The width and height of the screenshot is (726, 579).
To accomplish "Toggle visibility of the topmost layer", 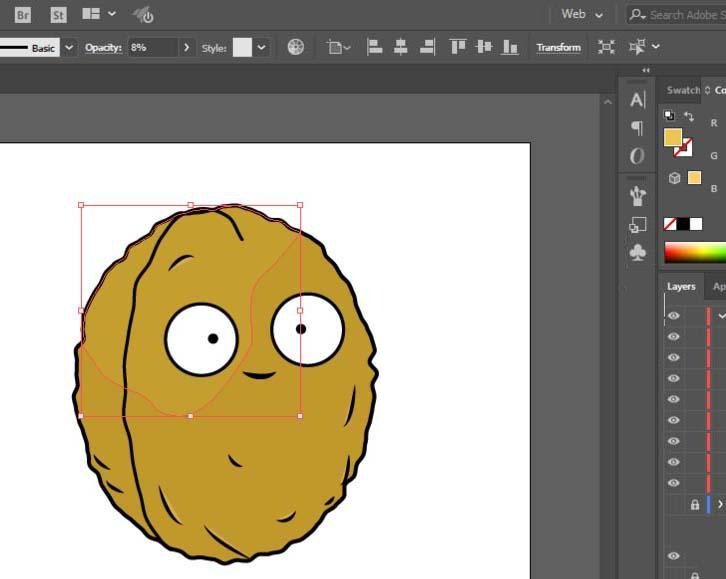I will pos(673,315).
